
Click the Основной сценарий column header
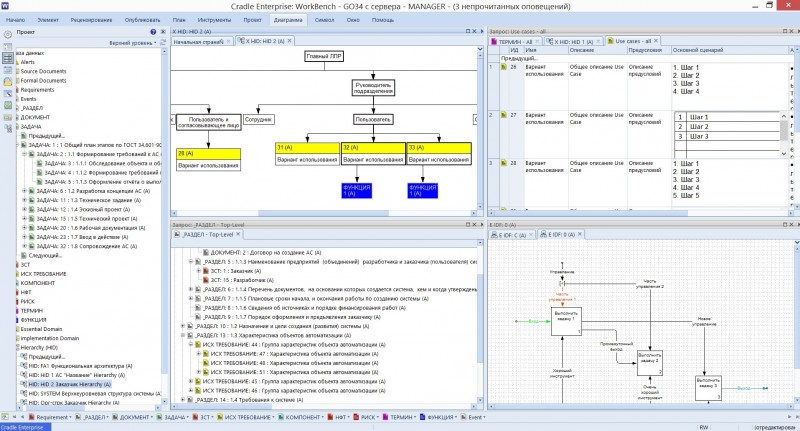pyautogui.click(x=700, y=49)
